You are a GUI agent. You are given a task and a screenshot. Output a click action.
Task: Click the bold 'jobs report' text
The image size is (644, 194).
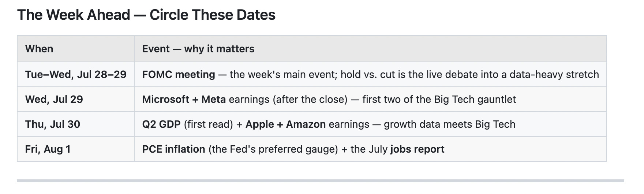(418, 149)
